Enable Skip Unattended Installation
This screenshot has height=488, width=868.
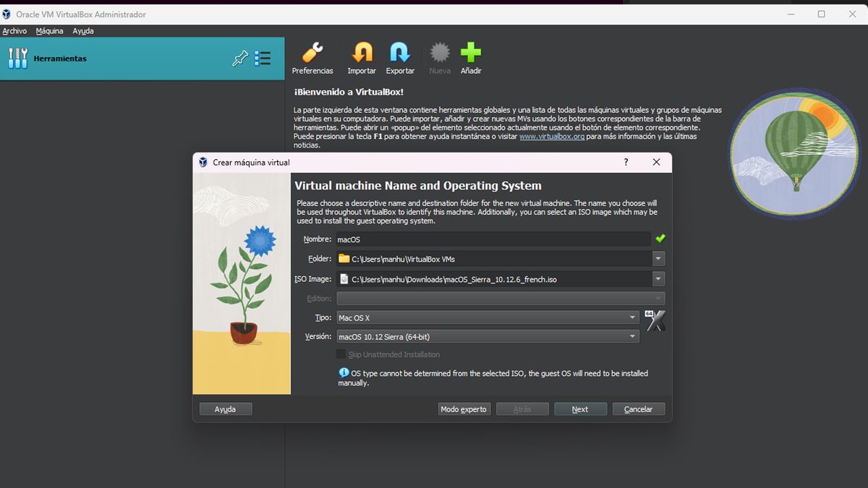point(341,354)
